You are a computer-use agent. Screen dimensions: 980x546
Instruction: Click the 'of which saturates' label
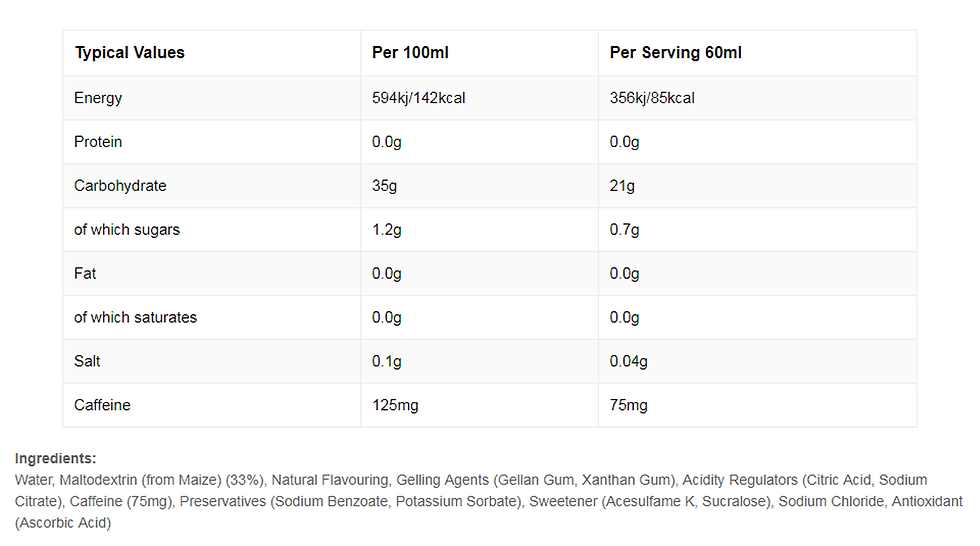click(135, 317)
